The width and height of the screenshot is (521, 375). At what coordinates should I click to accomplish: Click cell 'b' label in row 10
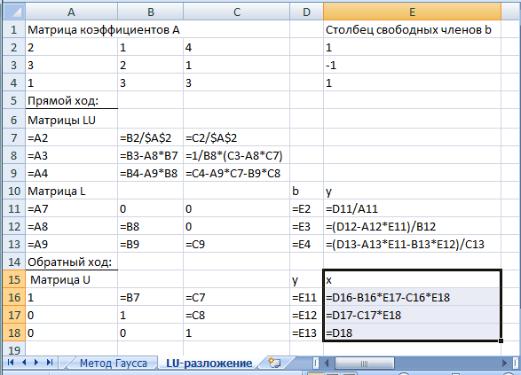pyautogui.click(x=306, y=191)
